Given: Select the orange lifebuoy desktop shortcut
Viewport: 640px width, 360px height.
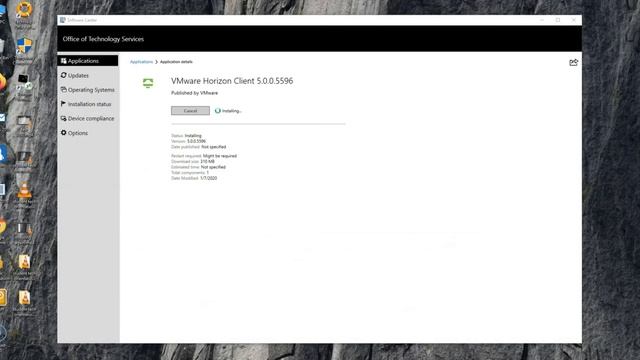Looking at the screenshot, I should point(24,9).
